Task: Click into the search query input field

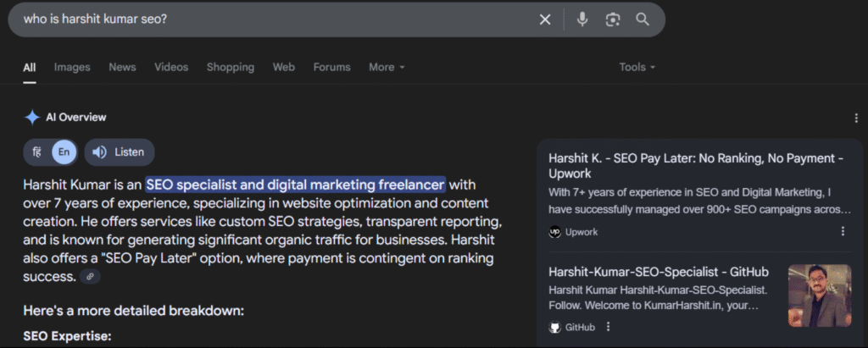Action: point(277,19)
